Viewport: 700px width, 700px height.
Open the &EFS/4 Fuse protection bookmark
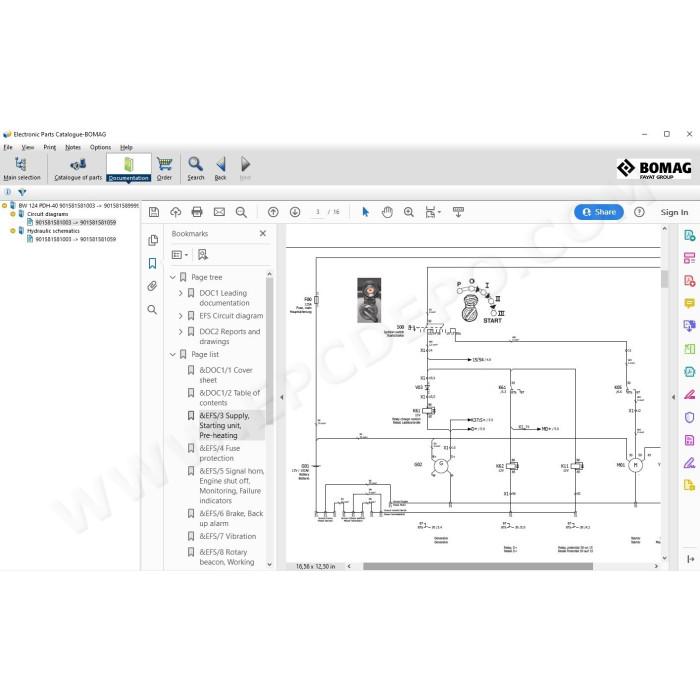tap(220, 453)
